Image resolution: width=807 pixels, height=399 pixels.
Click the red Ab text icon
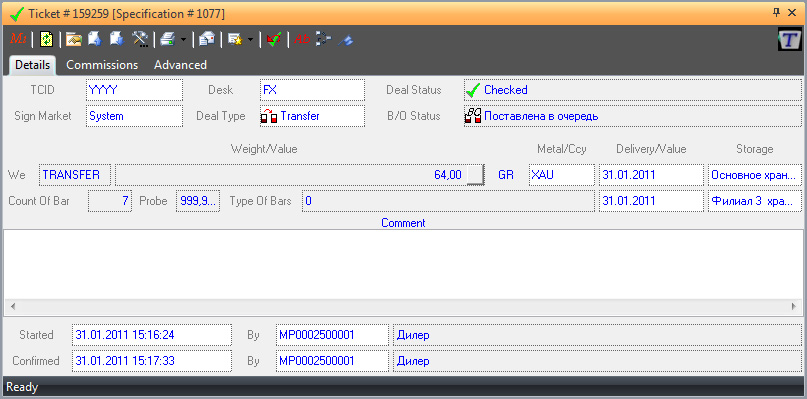pyautogui.click(x=302, y=39)
